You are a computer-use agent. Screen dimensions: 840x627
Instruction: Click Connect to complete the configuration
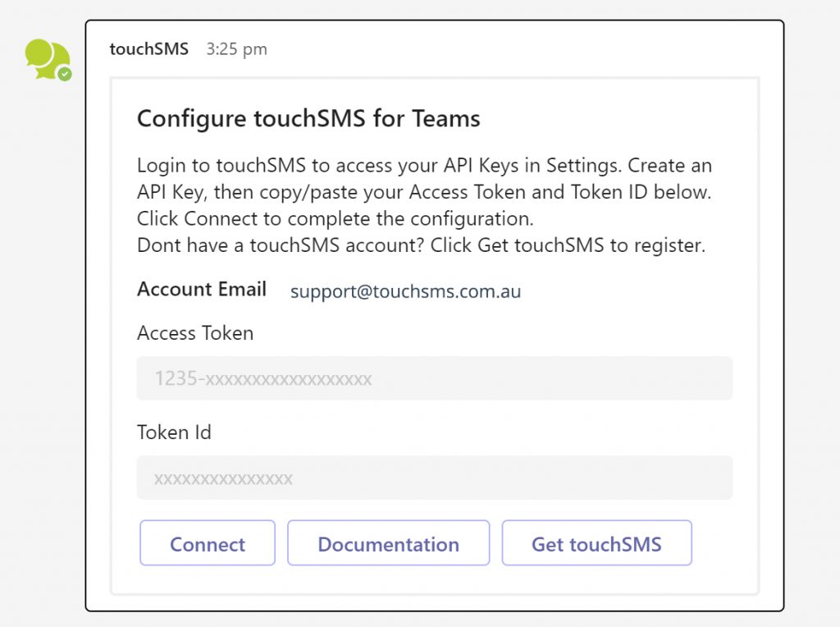(207, 543)
